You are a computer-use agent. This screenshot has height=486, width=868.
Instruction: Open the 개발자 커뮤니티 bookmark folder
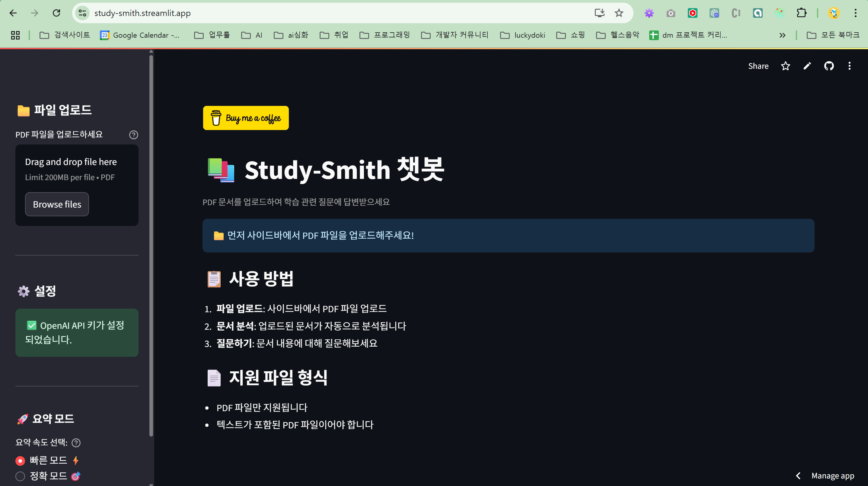click(455, 35)
